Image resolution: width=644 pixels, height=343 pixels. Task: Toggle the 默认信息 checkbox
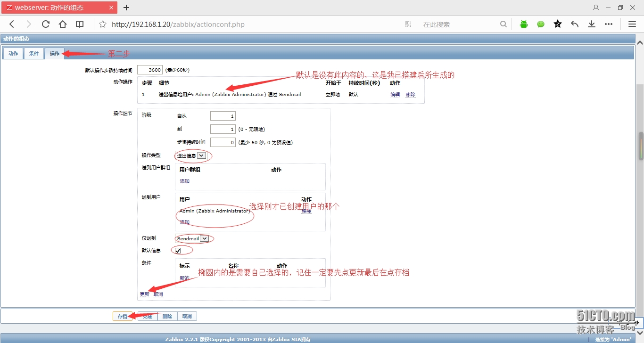(x=178, y=251)
